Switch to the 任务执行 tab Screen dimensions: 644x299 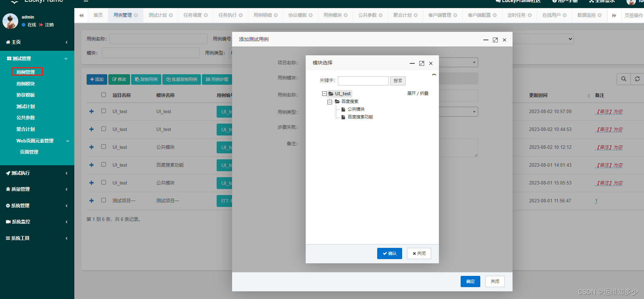point(228,15)
